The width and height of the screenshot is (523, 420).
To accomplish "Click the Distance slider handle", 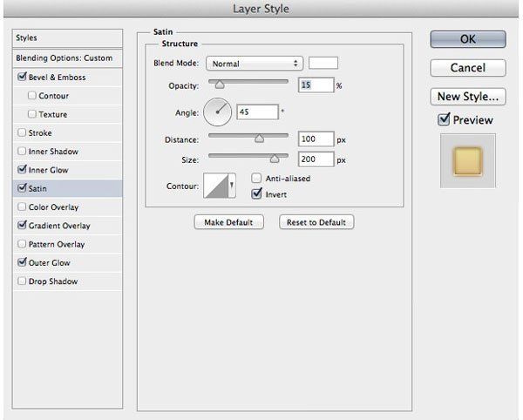I will point(259,139).
